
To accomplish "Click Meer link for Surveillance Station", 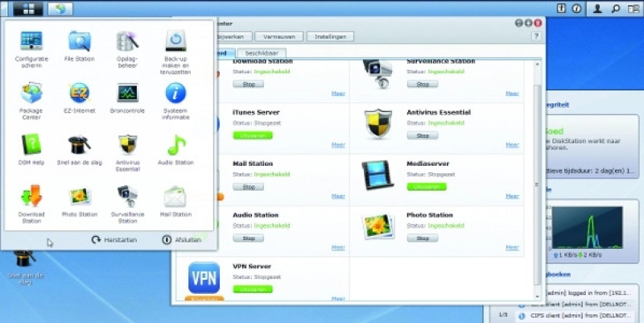I will point(512,93).
